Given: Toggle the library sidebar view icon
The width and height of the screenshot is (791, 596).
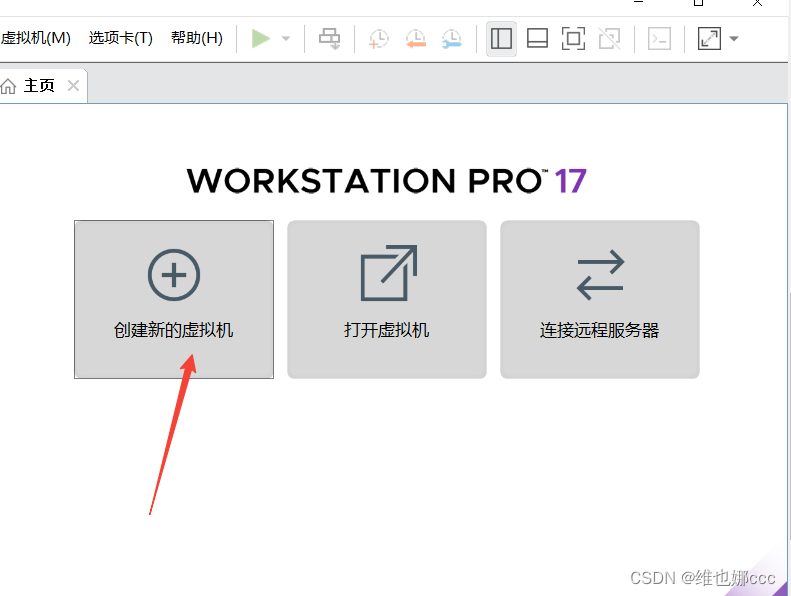Looking at the screenshot, I should (501, 38).
